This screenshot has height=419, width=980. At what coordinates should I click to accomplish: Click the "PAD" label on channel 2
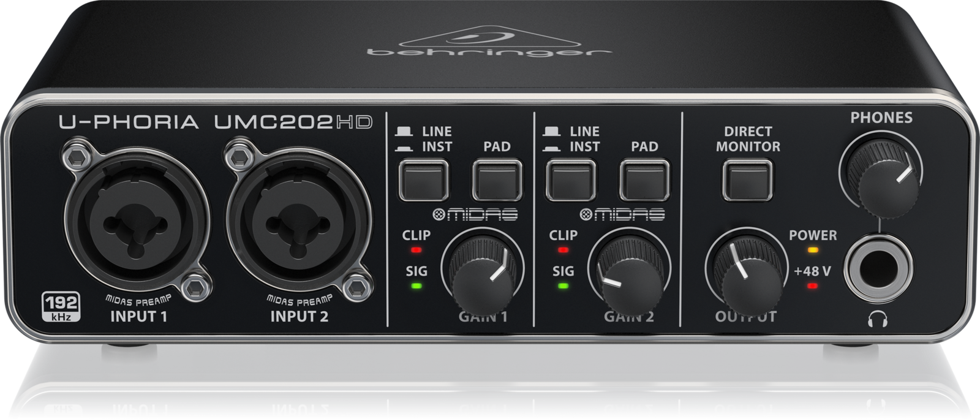pyautogui.click(x=644, y=147)
